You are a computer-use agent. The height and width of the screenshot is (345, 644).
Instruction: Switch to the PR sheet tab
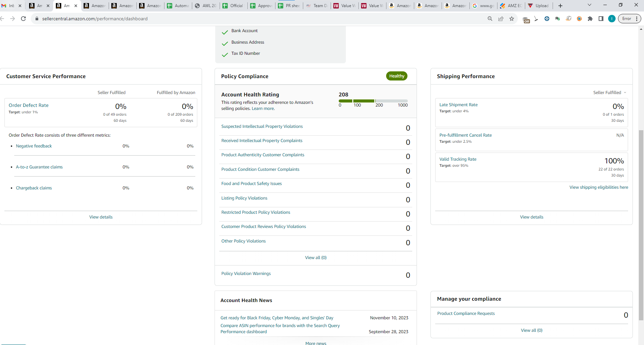coord(289,5)
